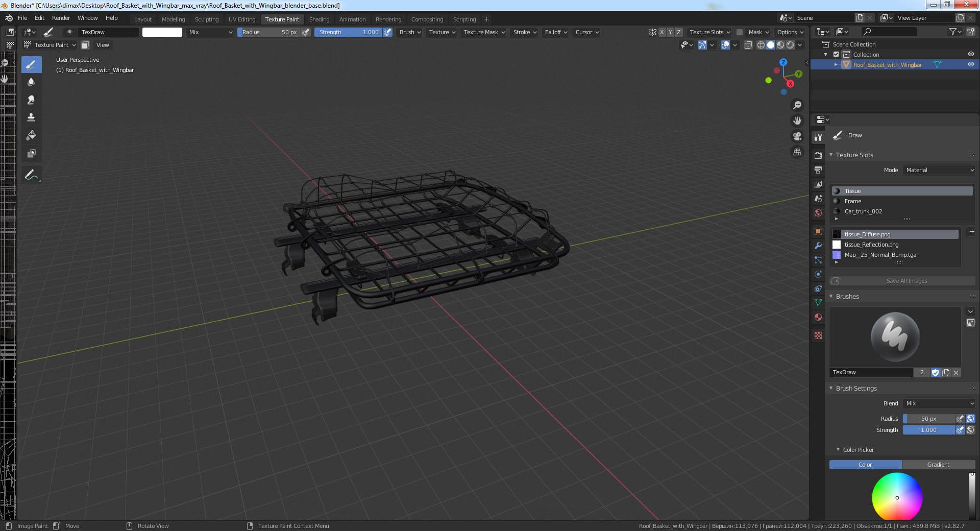Open Modifiers wrench properties tab
Image resolution: width=980 pixels, height=531 pixels.
point(818,245)
